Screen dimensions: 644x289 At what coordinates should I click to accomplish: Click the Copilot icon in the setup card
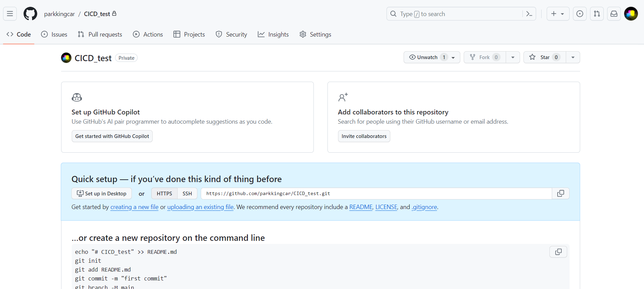pos(77,97)
